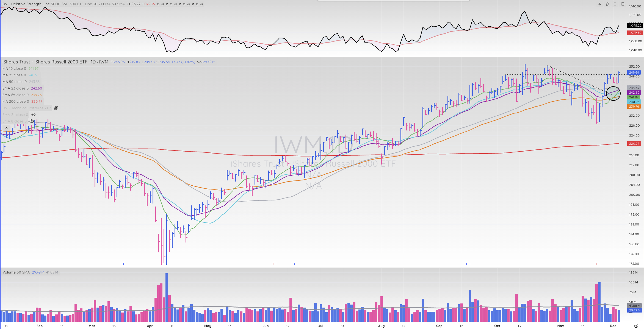Delete the Relative Strength pane
This screenshot has height=329, width=644.
pos(607,4)
